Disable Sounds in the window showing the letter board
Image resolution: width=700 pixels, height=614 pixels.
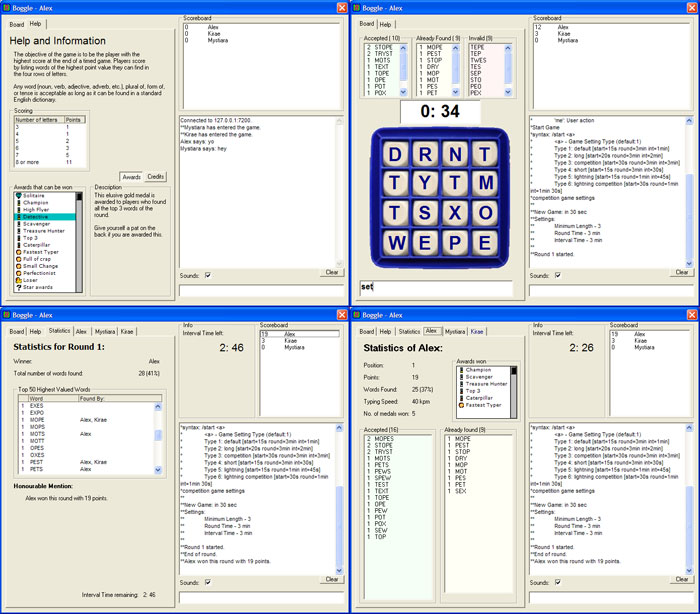click(557, 275)
